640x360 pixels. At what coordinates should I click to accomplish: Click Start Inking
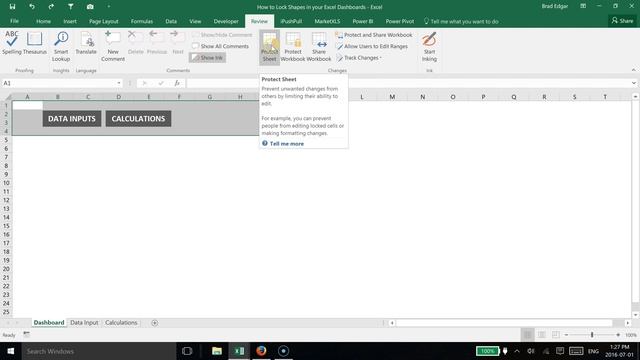pyautogui.click(x=429, y=47)
